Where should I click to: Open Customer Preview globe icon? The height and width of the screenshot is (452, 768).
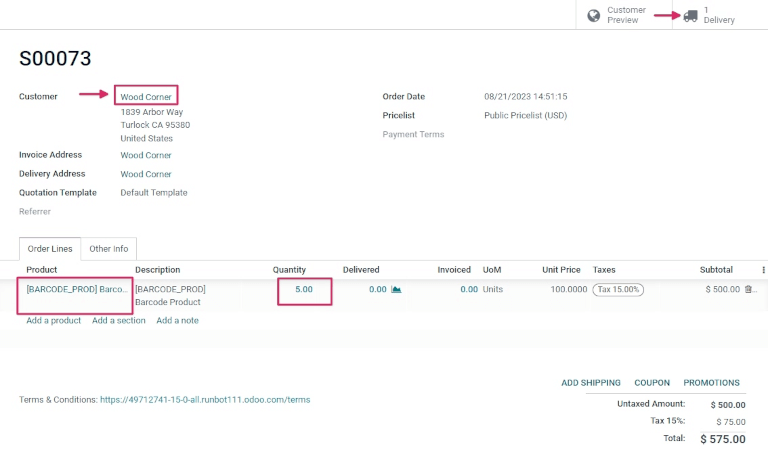click(594, 15)
